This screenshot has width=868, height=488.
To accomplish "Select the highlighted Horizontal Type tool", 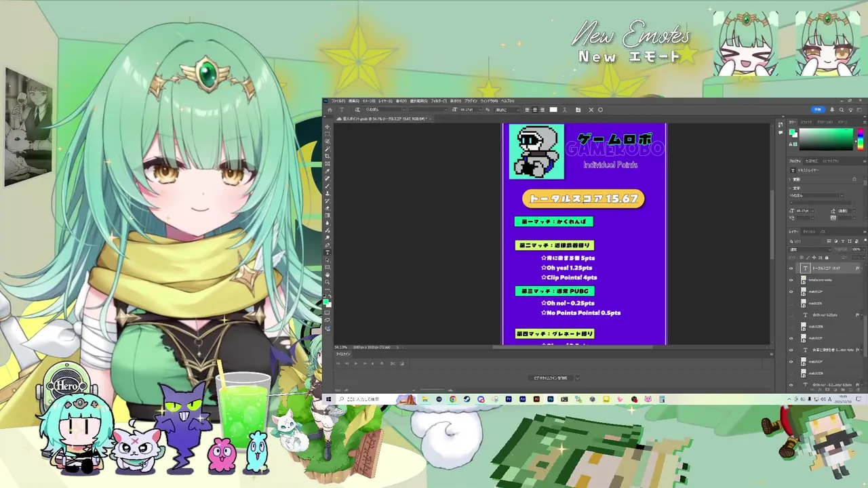I will (x=328, y=252).
